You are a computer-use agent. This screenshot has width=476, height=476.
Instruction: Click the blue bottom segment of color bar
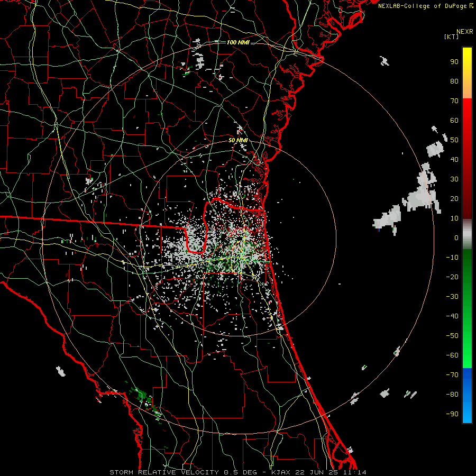click(467, 396)
